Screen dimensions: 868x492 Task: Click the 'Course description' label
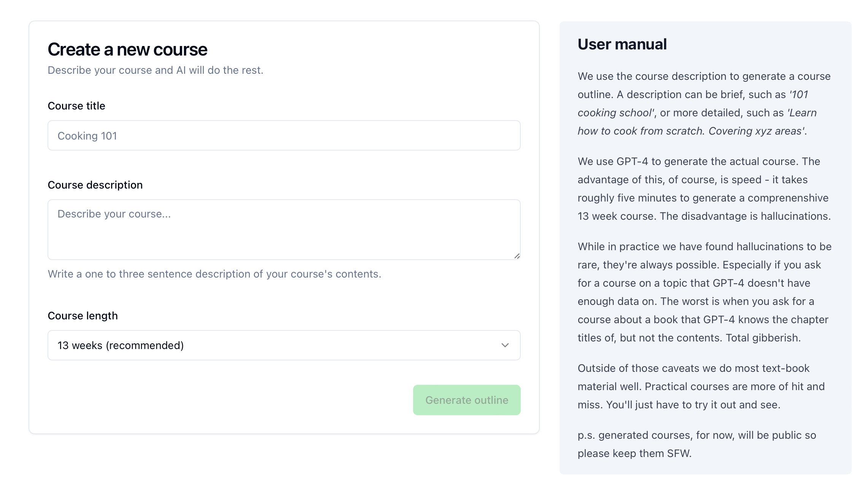(x=95, y=185)
